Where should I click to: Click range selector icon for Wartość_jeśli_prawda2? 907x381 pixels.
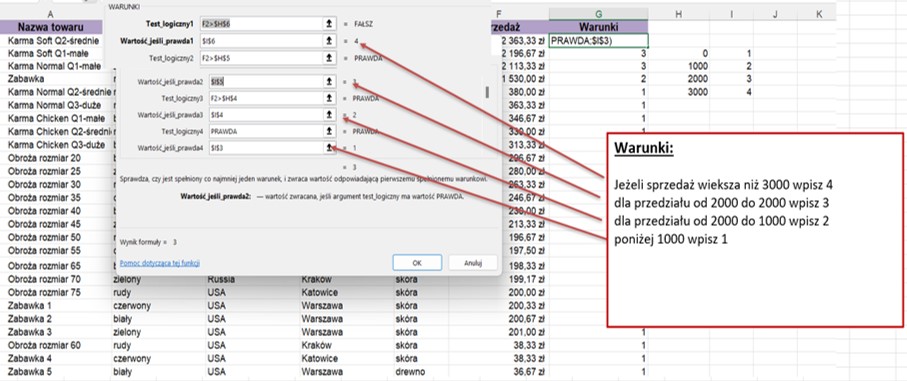pos(329,82)
